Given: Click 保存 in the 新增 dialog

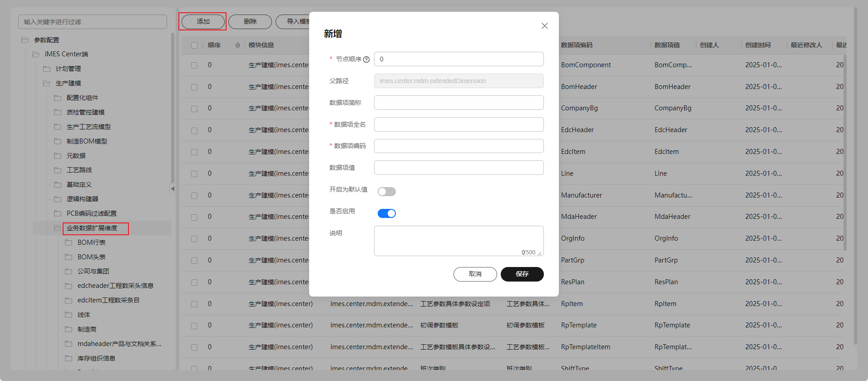Looking at the screenshot, I should click(x=522, y=274).
